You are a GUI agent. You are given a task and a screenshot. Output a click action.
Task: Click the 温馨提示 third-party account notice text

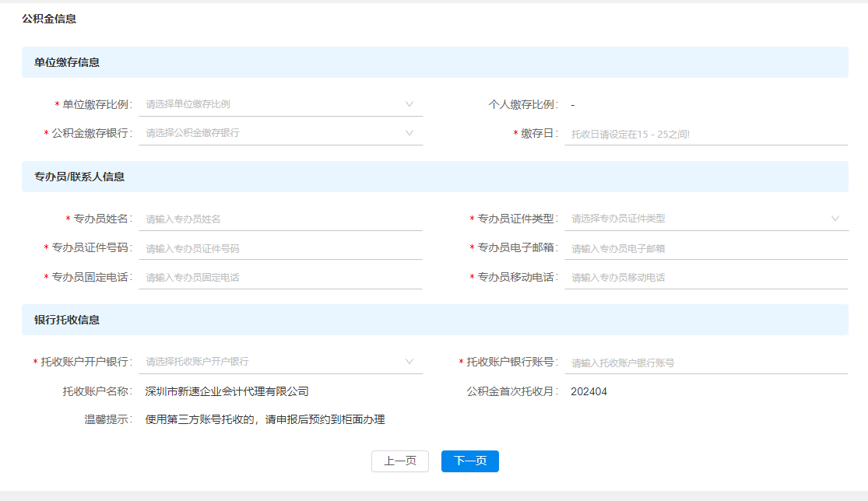point(265,420)
